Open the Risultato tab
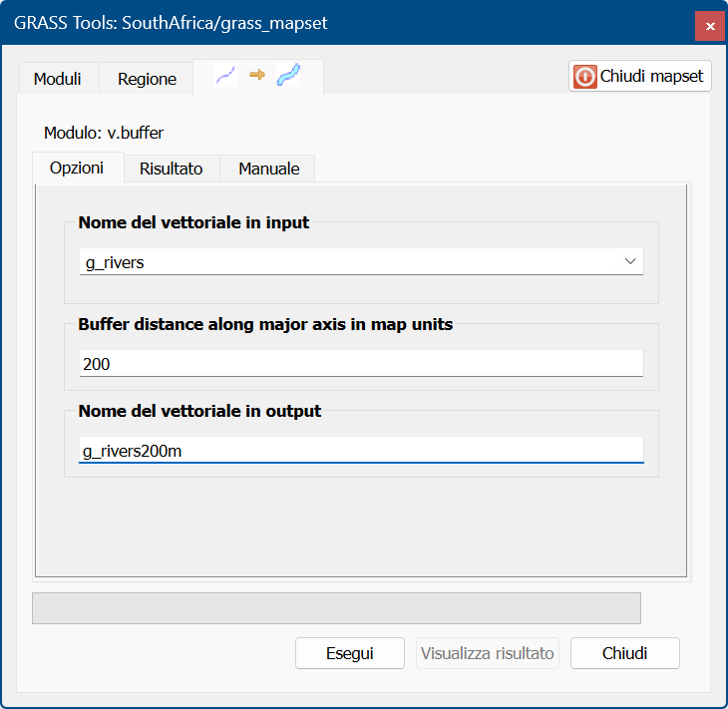This screenshot has width=728, height=709. coord(172,169)
